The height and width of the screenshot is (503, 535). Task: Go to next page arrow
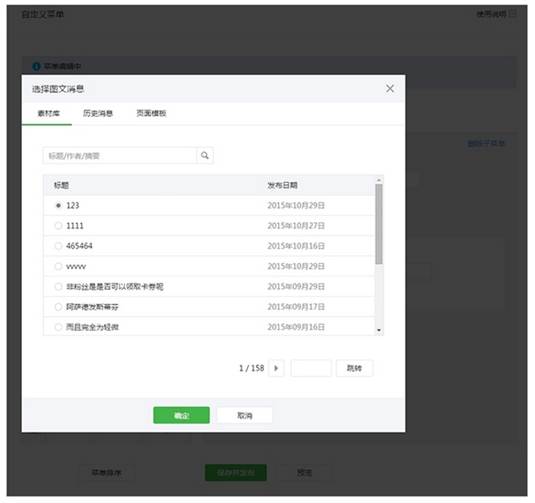pos(276,368)
